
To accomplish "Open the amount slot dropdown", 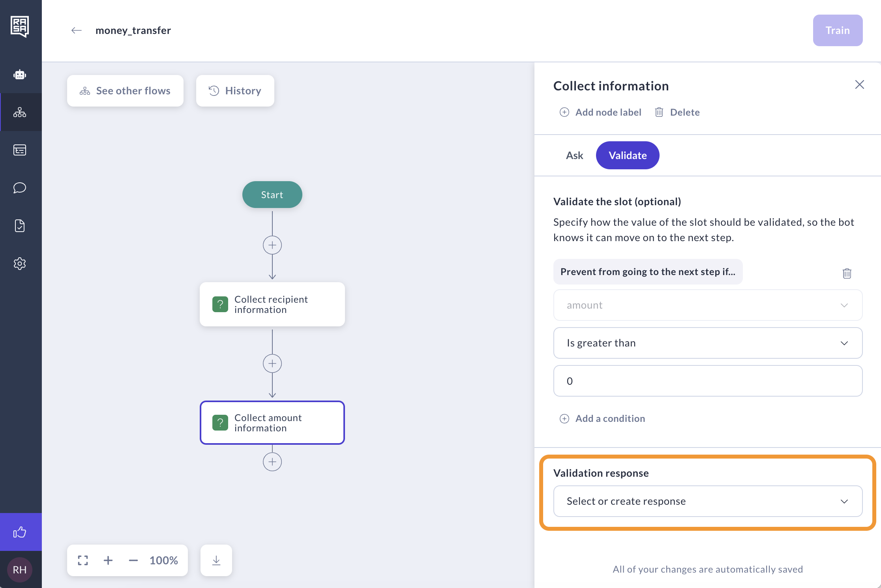I will coord(707,305).
